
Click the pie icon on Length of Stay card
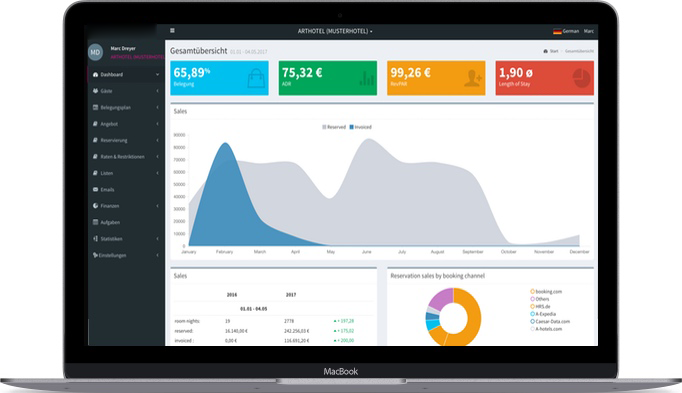click(581, 78)
